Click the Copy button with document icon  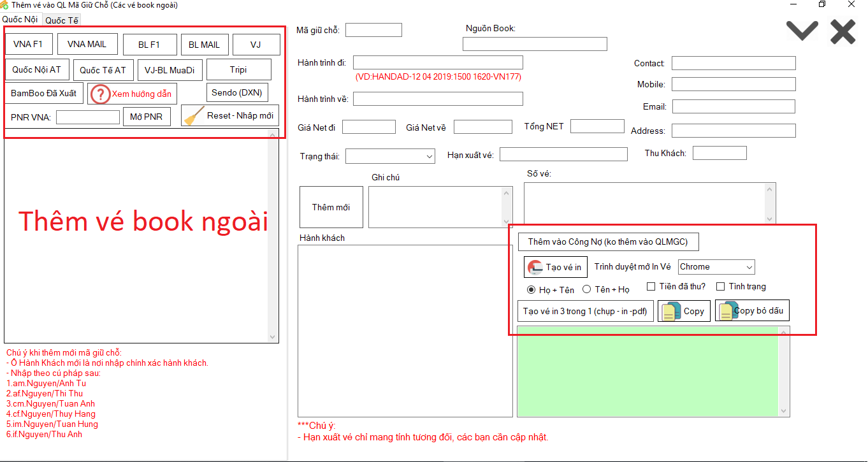click(x=684, y=311)
